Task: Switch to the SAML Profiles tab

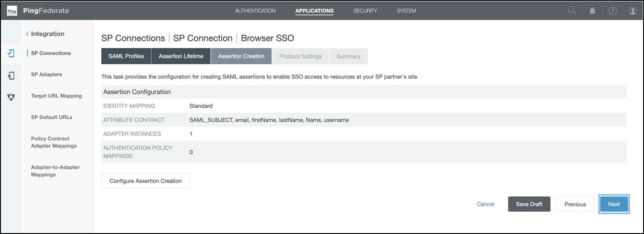Action: (126, 56)
